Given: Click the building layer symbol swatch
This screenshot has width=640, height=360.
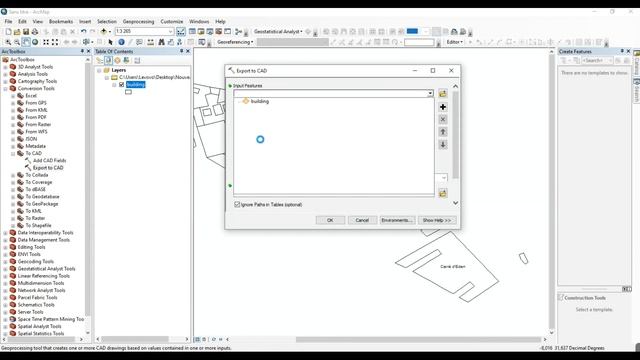Looking at the screenshot, I should (x=129, y=92).
